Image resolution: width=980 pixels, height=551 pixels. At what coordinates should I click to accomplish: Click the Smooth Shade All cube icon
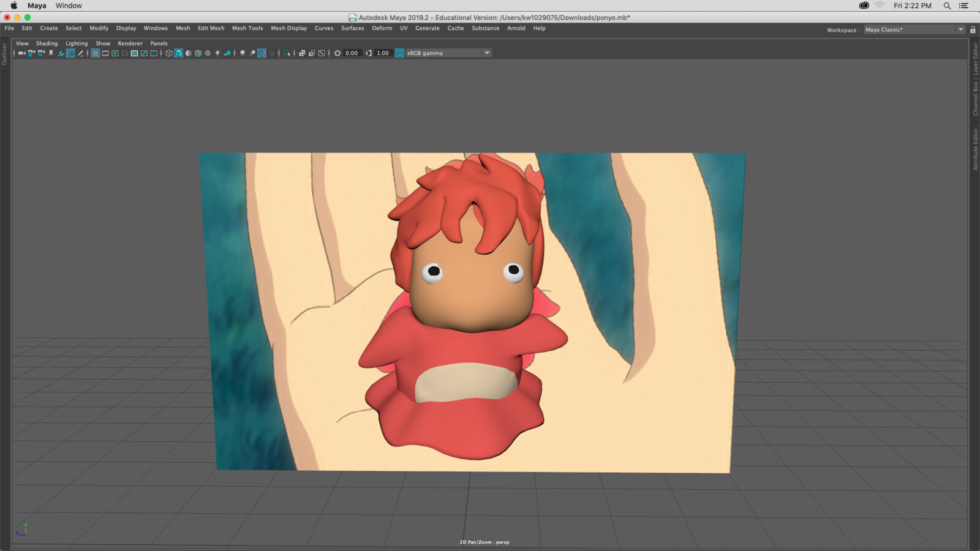coord(179,53)
